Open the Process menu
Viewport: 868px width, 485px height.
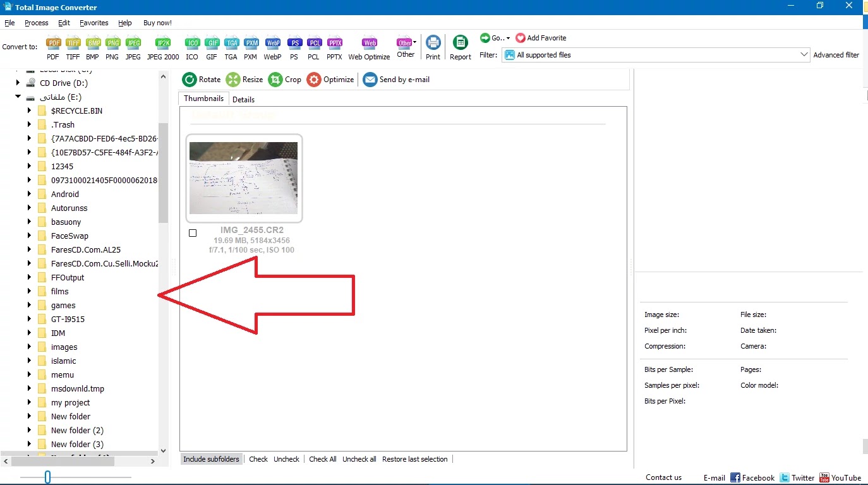[37, 23]
